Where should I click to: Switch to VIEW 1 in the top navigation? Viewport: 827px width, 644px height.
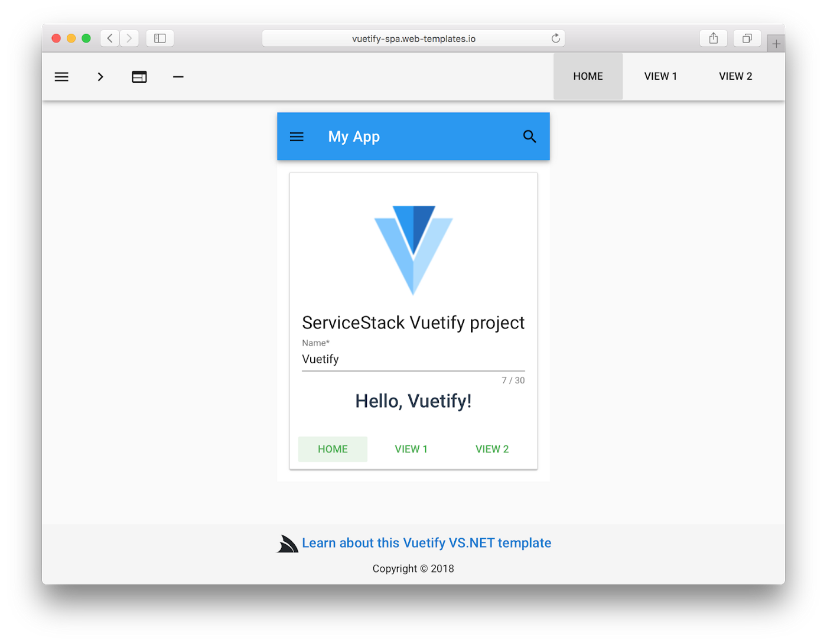[660, 76]
